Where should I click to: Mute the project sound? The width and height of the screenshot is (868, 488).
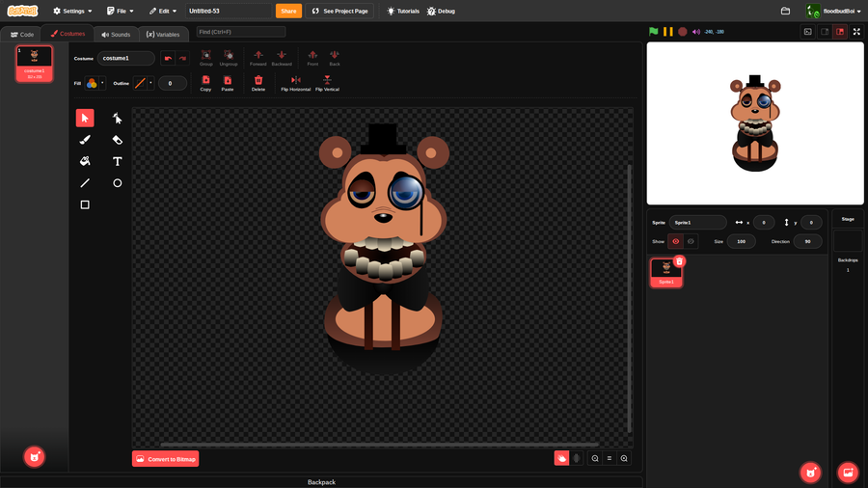tap(695, 32)
